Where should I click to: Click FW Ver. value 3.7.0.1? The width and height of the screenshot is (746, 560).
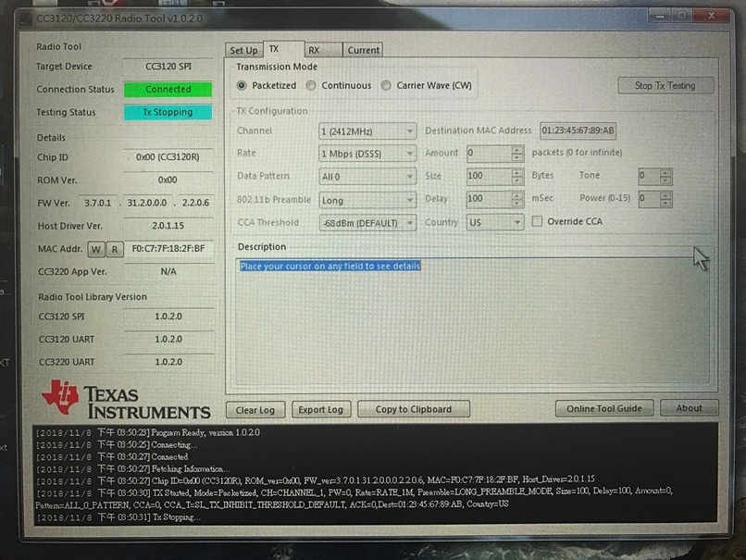coord(97,203)
